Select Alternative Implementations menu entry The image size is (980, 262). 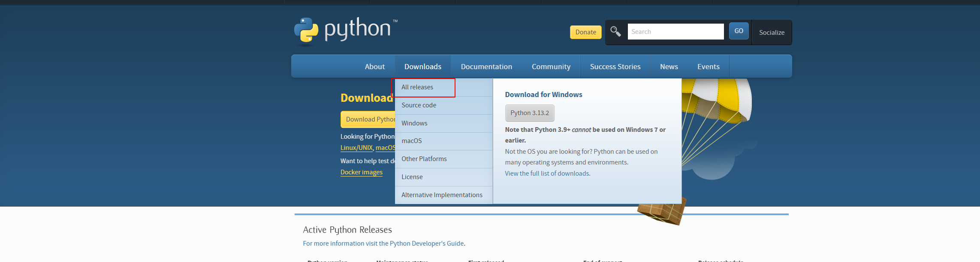442,195
